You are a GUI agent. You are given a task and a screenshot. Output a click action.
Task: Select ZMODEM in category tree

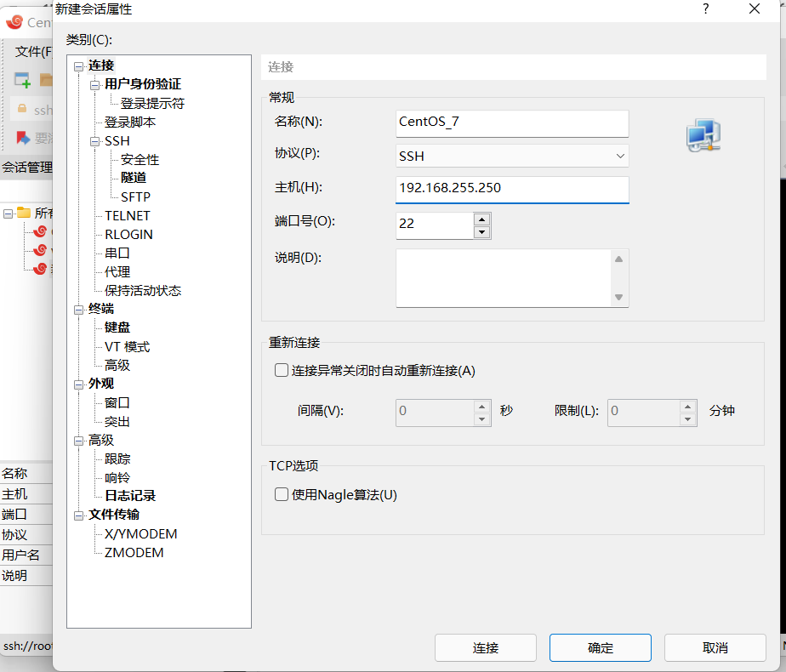click(134, 553)
